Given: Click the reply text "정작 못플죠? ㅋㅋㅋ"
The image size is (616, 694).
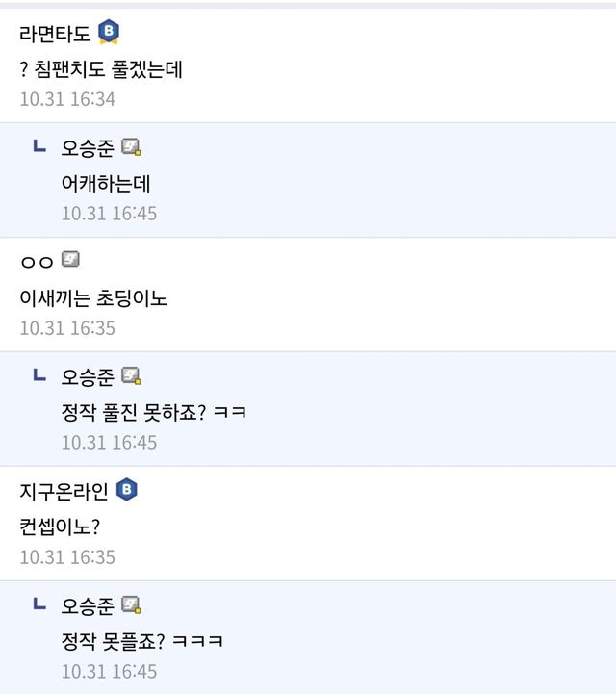Looking at the screenshot, I should pos(142,642).
